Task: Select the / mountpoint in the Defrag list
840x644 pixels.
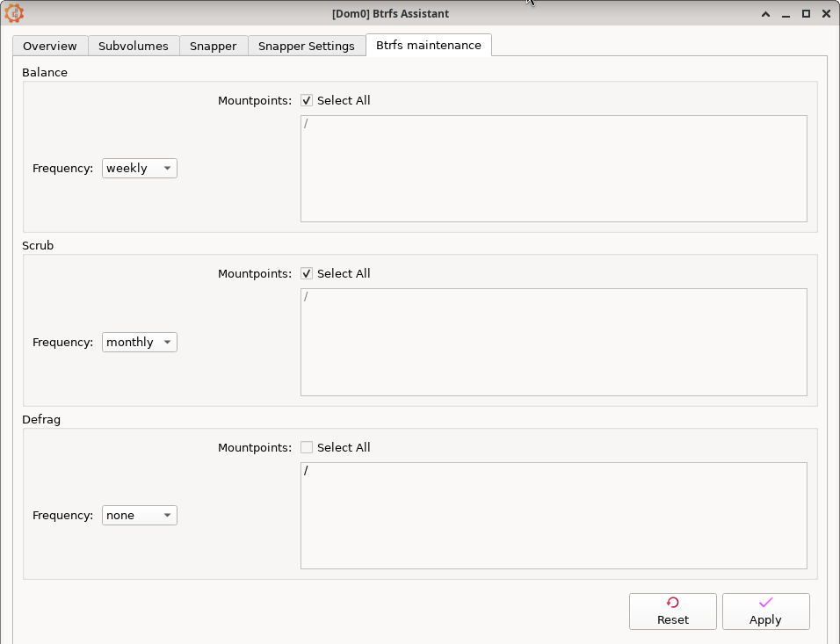Action: [307, 471]
